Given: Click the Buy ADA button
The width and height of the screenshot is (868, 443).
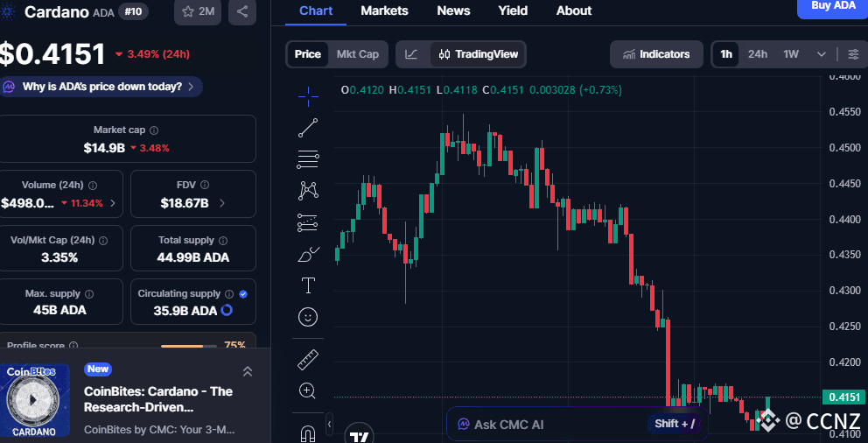Looking at the screenshot, I should 832,7.
